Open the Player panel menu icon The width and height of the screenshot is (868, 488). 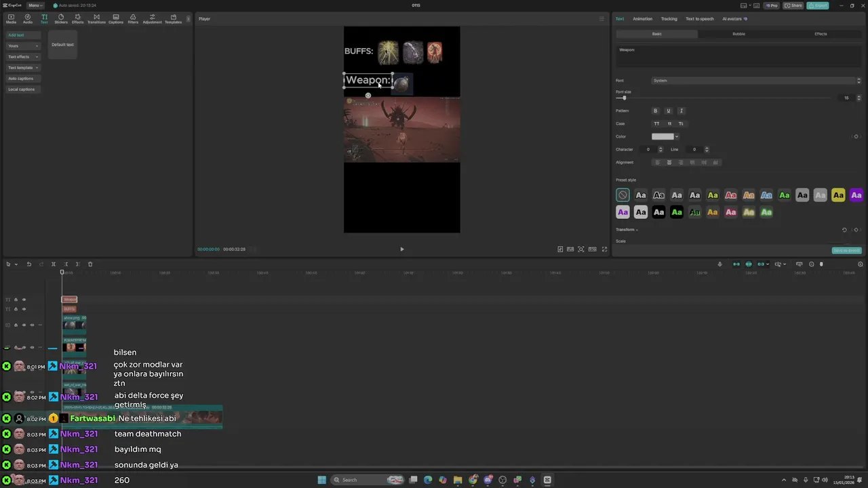[601, 19]
